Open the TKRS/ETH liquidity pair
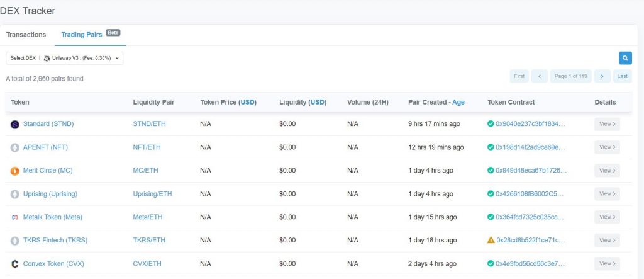The width and height of the screenshot is (644, 279). point(149,240)
